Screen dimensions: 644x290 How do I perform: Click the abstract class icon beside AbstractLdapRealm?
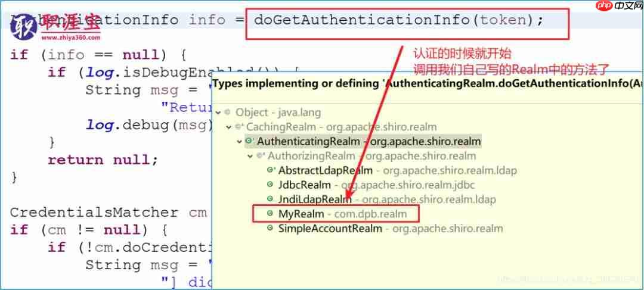pyautogui.click(x=271, y=170)
